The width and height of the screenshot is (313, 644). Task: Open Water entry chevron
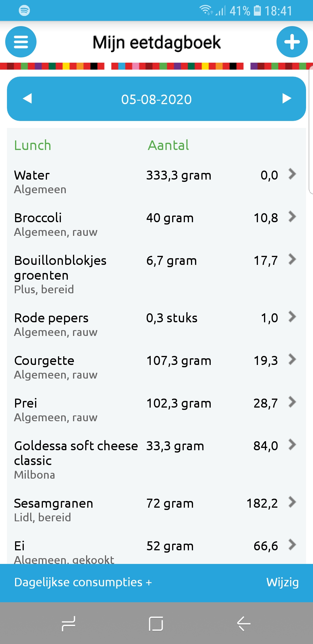point(292,174)
